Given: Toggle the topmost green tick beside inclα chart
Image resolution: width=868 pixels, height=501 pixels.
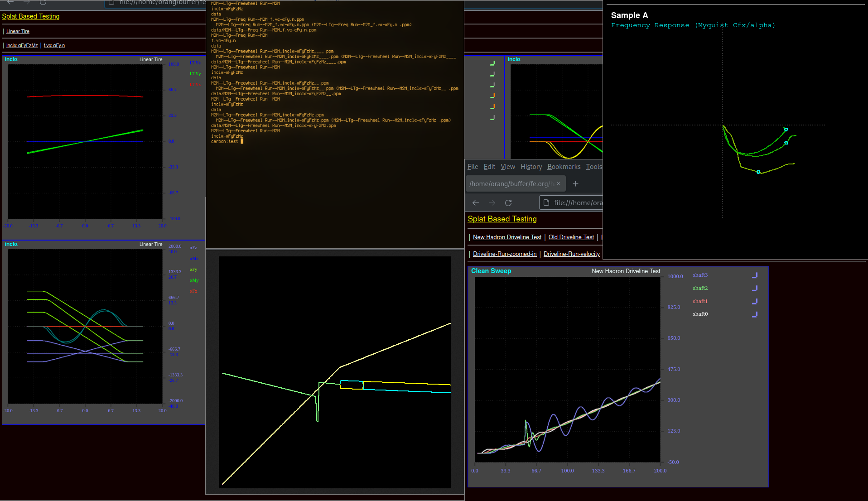Looking at the screenshot, I should click(x=492, y=63).
